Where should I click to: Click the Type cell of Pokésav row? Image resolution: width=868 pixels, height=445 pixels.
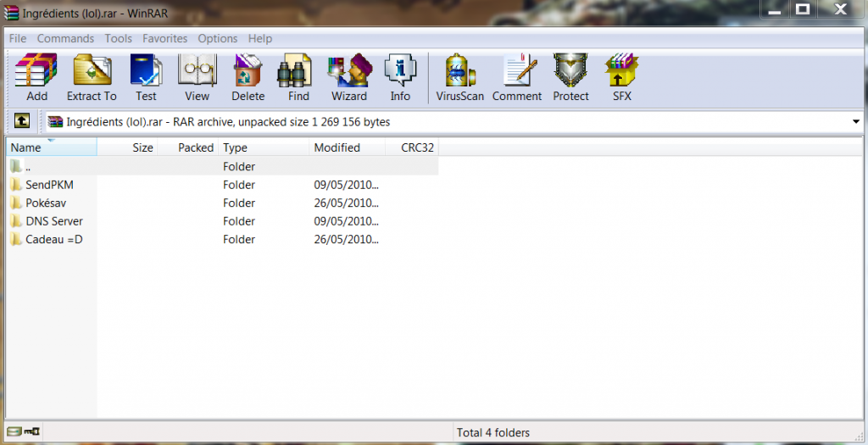click(x=239, y=203)
